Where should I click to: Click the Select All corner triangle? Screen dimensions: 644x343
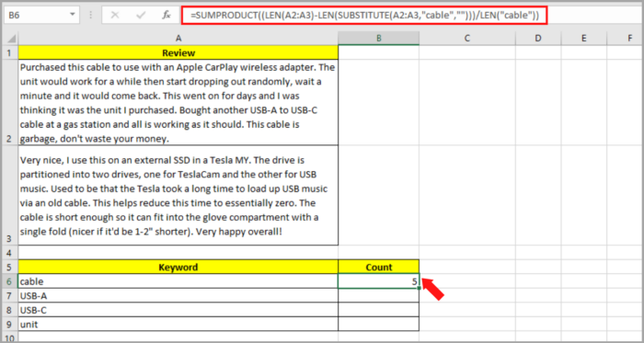tap(11, 39)
